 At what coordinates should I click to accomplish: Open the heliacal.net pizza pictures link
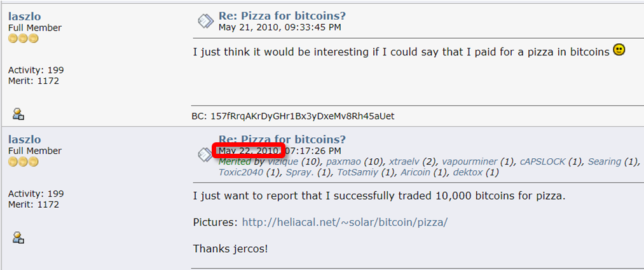tap(345, 222)
